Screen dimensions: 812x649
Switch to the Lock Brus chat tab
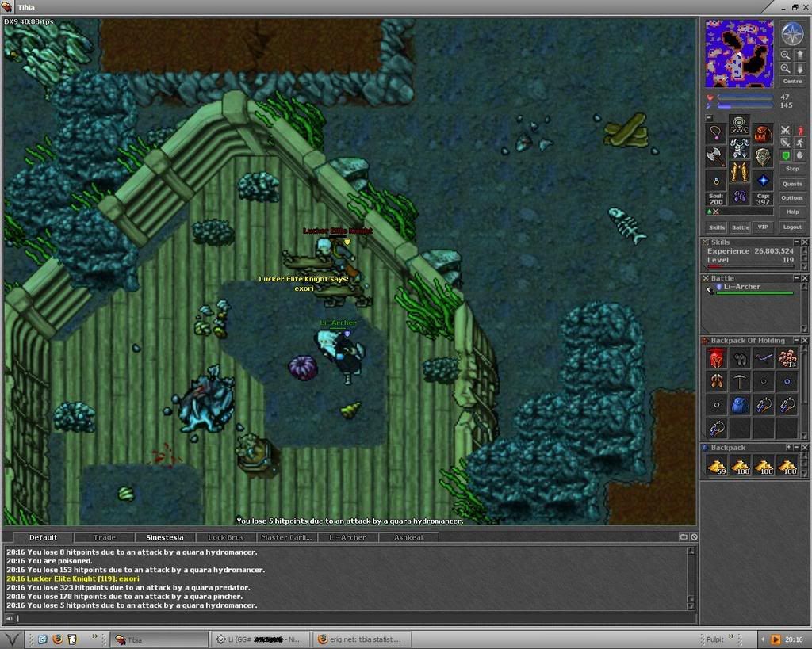226,537
